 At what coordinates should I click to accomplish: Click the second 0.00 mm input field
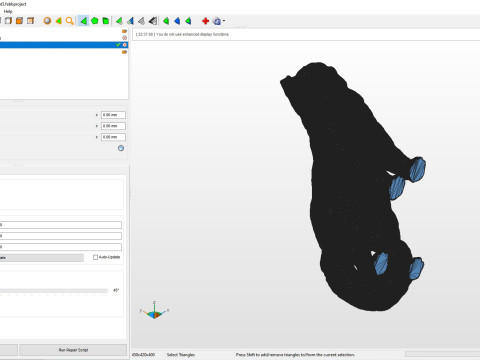pos(114,126)
